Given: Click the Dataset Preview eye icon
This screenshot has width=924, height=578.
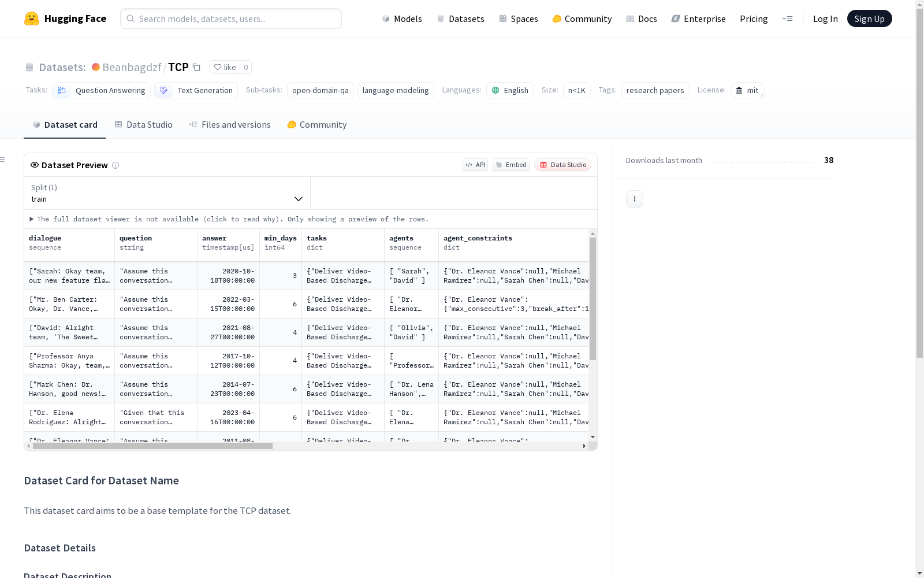Looking at the screenshot, I should (x=35, y=165).
